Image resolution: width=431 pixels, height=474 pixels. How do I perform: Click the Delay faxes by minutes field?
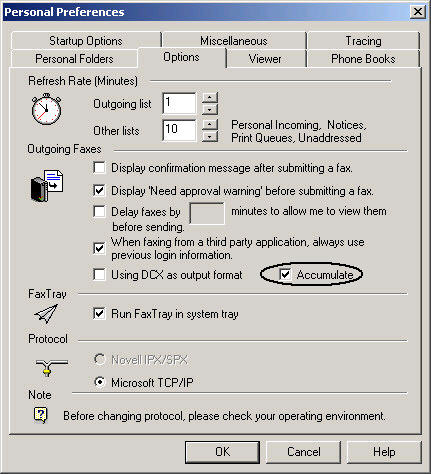click(207, 213)
